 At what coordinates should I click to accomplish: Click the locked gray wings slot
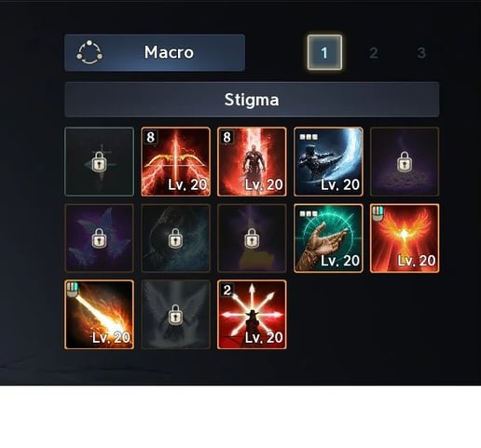tap(175, 315)
